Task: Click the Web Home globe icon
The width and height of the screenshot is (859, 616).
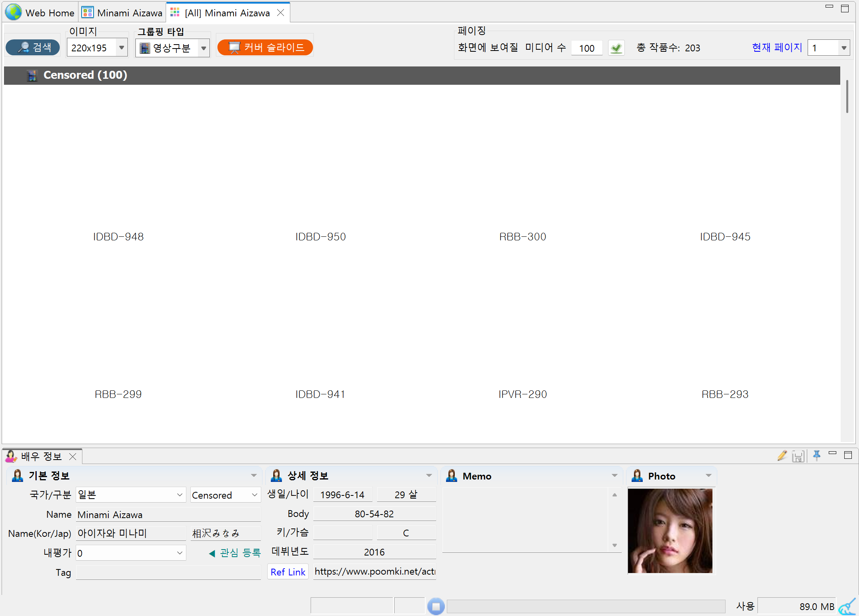Action: point(14,12)
